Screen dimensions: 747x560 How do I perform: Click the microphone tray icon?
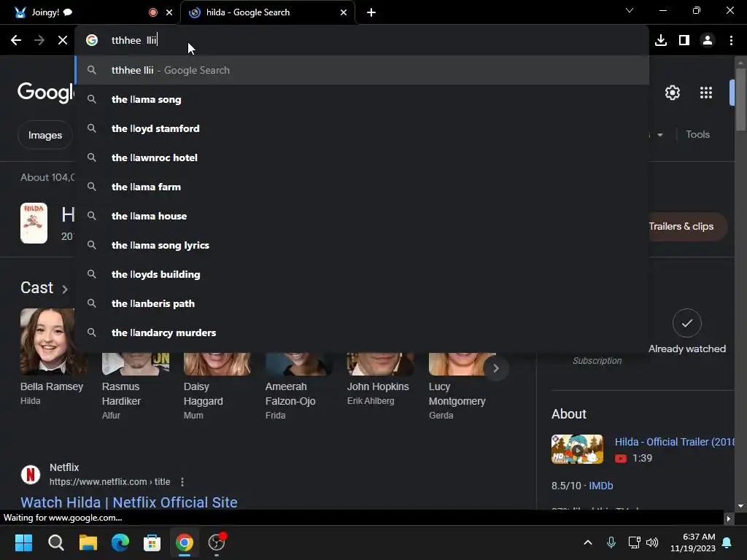point(611,542)
